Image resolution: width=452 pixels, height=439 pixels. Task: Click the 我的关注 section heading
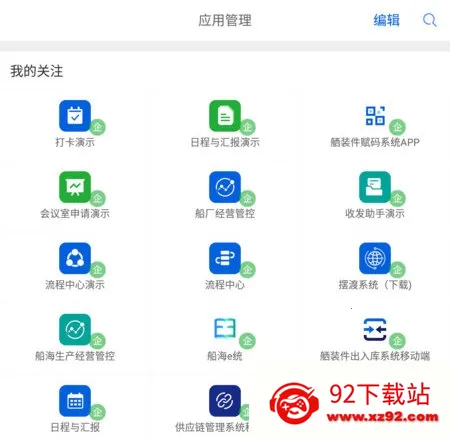pos(37,71)
